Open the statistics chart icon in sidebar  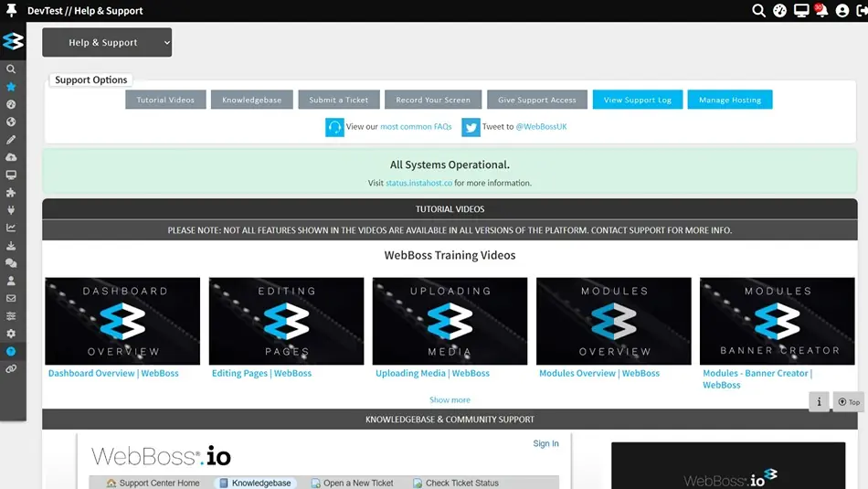pyautogui.click(x=11, y=228)
